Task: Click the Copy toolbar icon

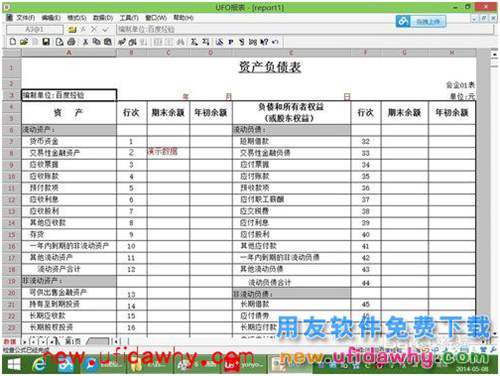Action: pos(96,42)
